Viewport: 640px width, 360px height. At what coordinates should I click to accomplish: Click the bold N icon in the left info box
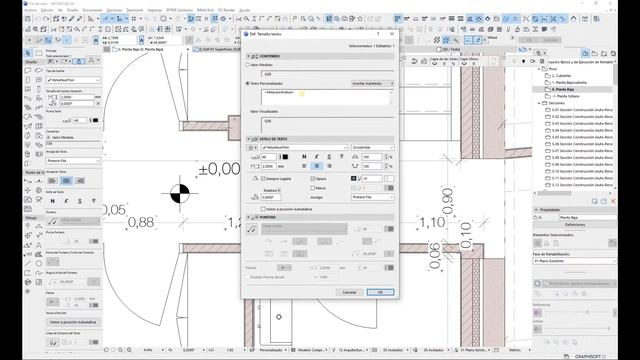[53, 201]
